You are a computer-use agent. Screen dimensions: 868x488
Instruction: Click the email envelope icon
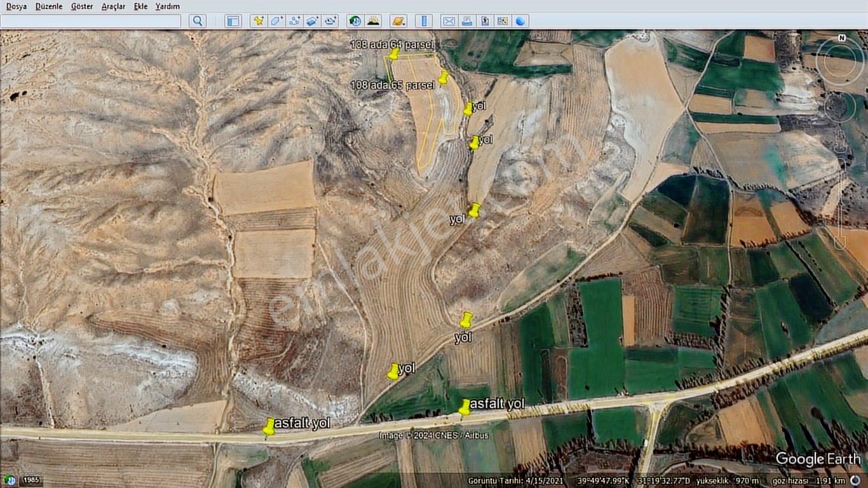449,21
